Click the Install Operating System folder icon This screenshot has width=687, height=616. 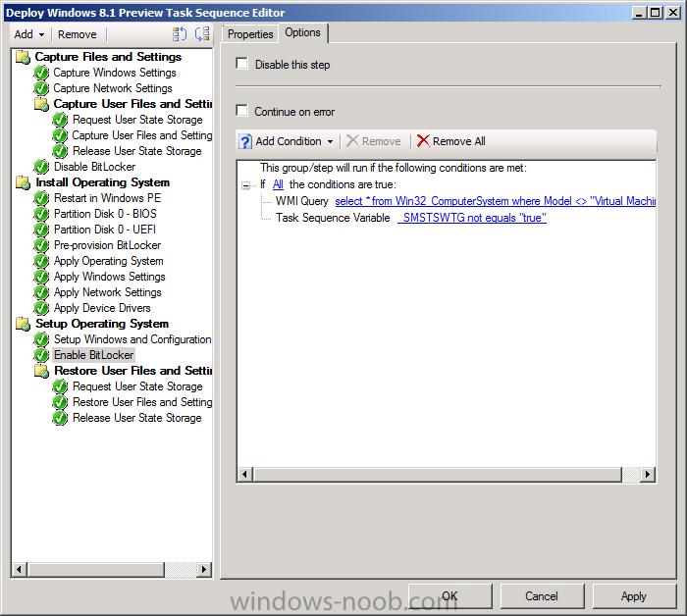23,182
